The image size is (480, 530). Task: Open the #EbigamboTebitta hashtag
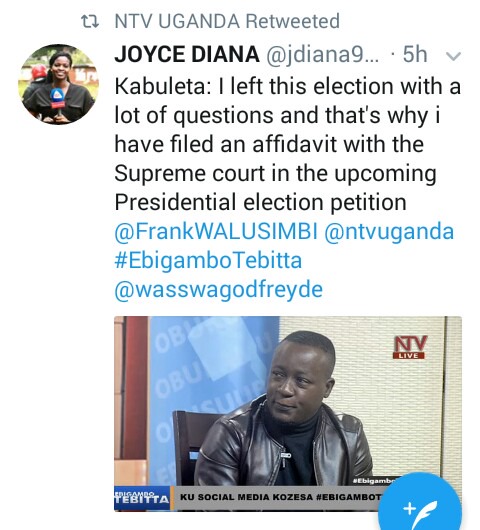(208, 261)
